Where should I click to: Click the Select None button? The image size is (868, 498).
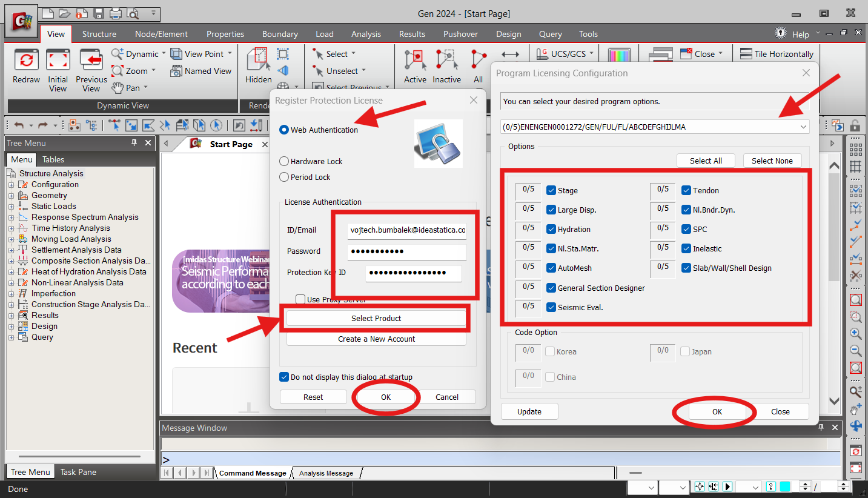772,161
